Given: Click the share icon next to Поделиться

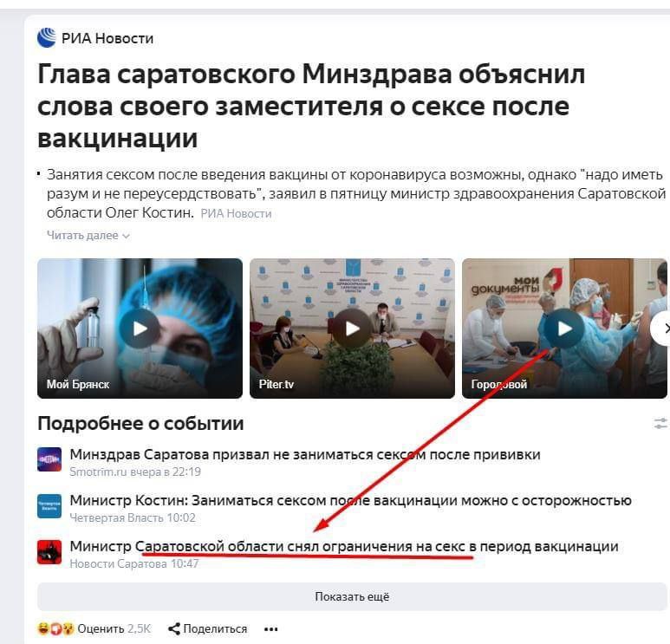Looking at the screenshot, I should 174,628.
